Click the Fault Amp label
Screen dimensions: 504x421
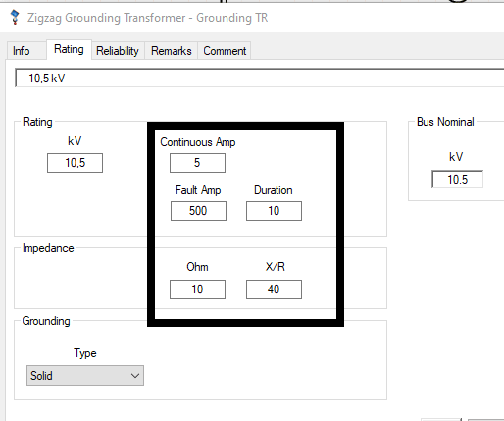click(198, 190)
